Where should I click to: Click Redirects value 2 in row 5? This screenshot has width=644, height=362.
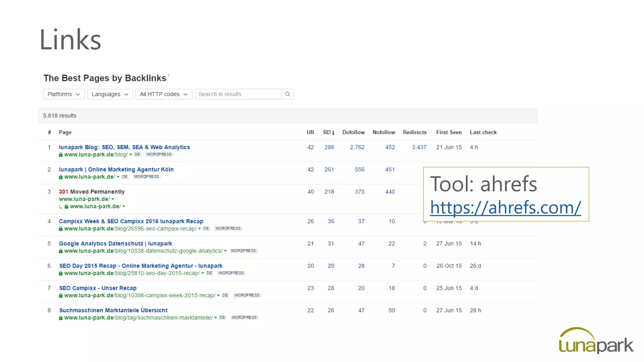[425, 244]
